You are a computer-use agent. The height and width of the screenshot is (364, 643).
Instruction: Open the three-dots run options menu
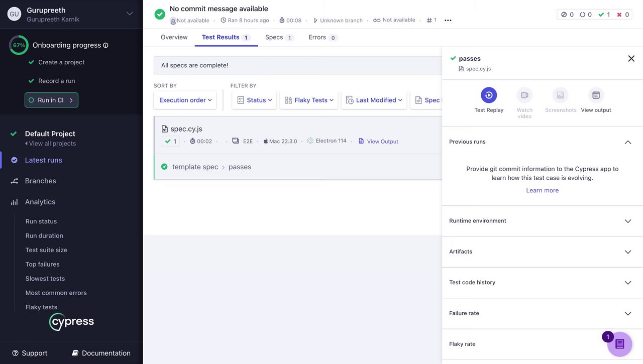coord(448,21)
